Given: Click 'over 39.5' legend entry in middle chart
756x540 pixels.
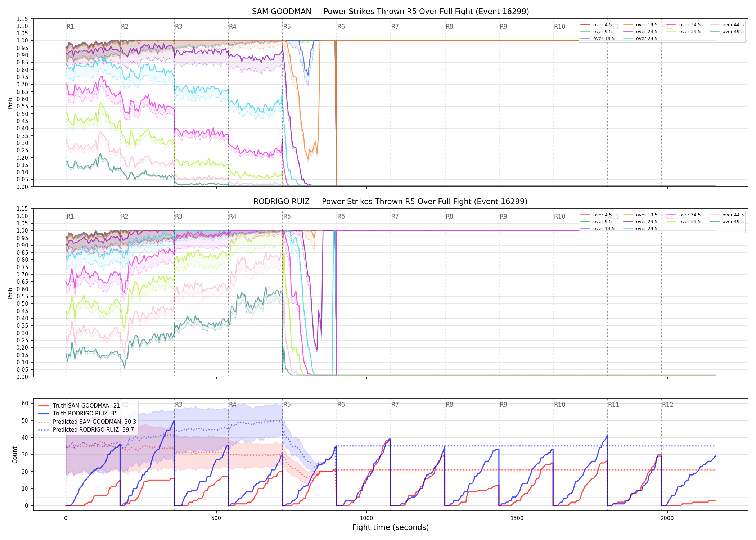Looking at the screenshot, I should point(684,222).
